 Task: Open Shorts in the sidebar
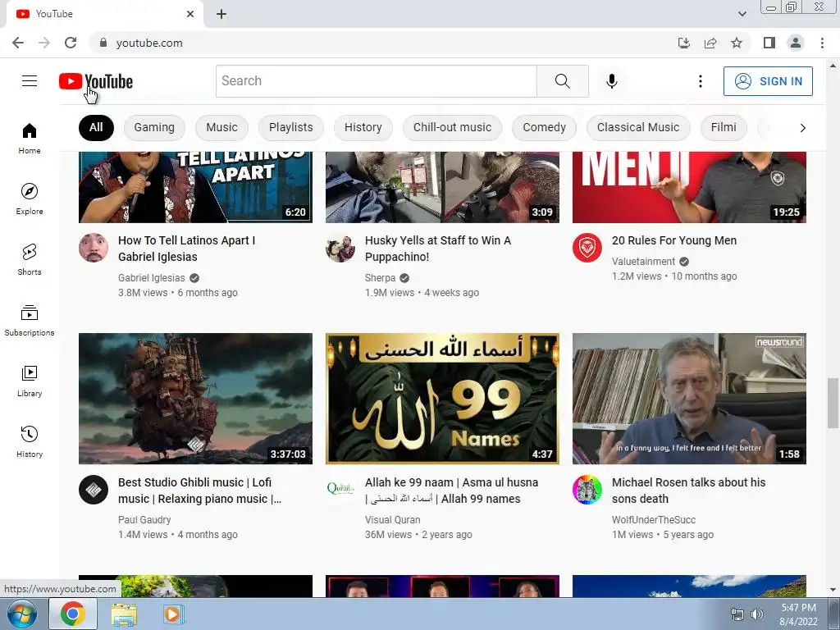pyautogui.click(x=30, y=259)
